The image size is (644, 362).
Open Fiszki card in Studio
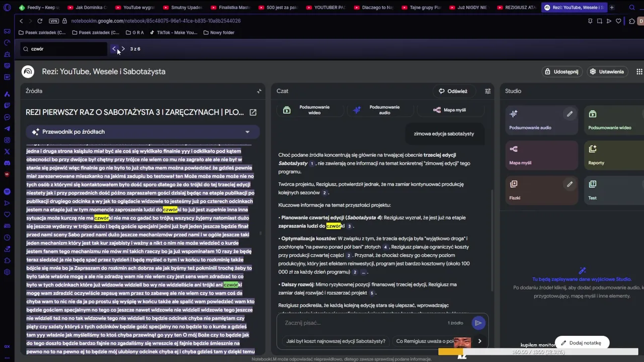[541, 191]
